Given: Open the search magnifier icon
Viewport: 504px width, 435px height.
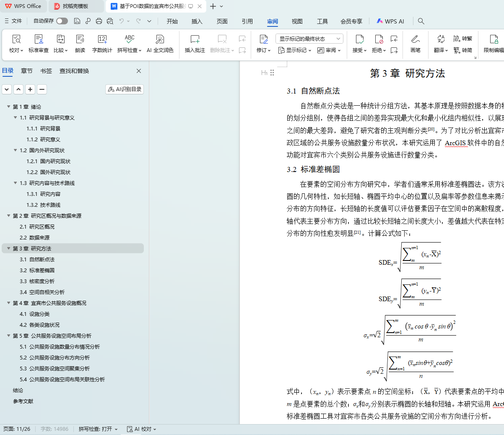Looking at the screenshot, I should click(421, 21).
